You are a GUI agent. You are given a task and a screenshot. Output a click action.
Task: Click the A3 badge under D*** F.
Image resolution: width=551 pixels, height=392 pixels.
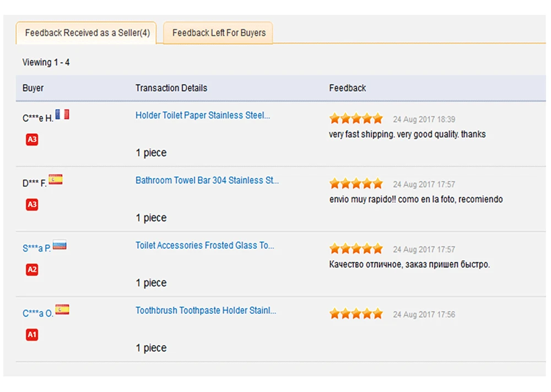(x=32, y=205)
